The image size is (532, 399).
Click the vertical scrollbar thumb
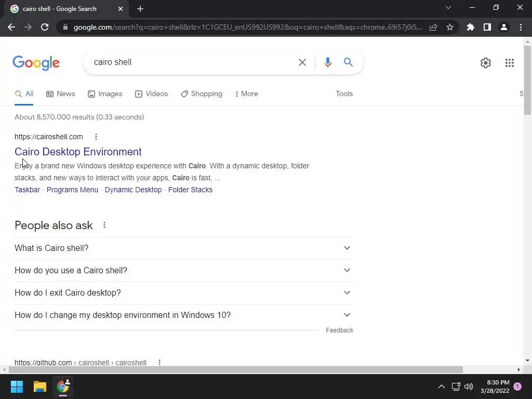pos(527,80)
